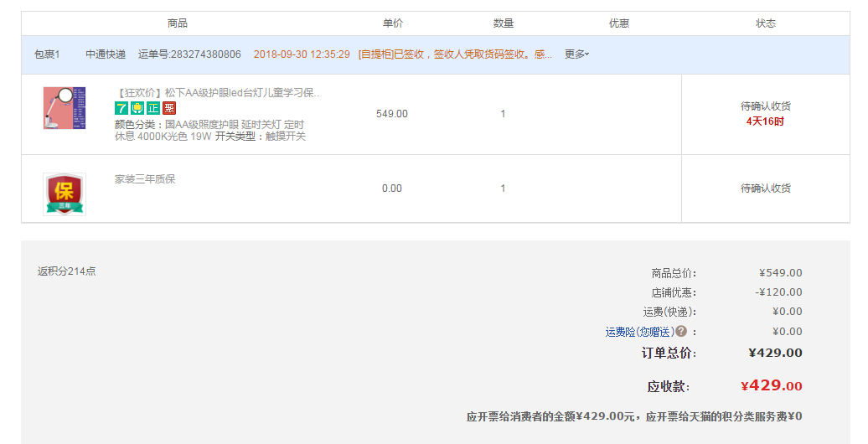The width and height of the screenshot is (868, 444).
Task: Open the 保 three-year warranty thumbnail
Action: (65, 194)
